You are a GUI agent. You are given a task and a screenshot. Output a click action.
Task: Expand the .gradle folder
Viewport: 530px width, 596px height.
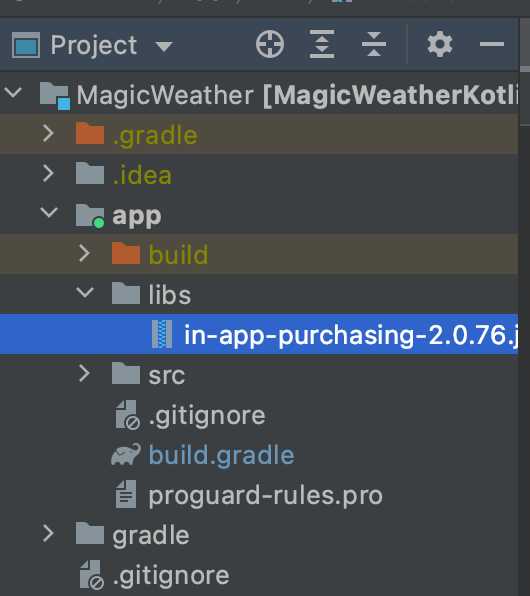[48, 134]
